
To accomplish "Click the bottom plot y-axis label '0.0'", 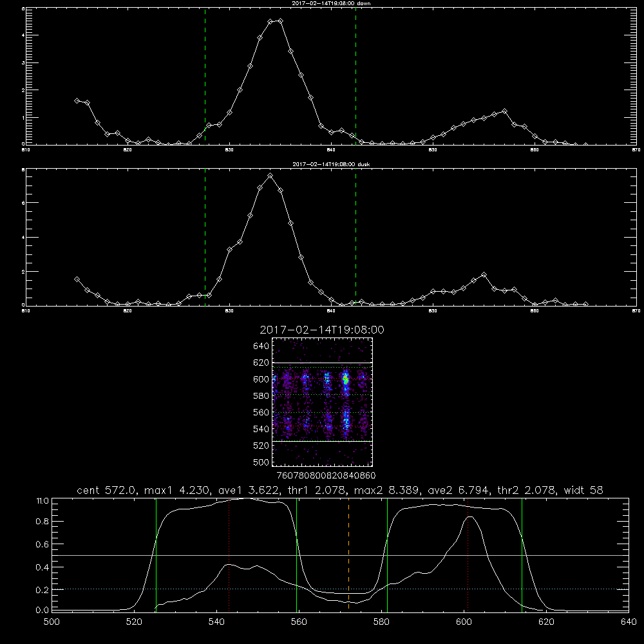I will tap(43, 610).
